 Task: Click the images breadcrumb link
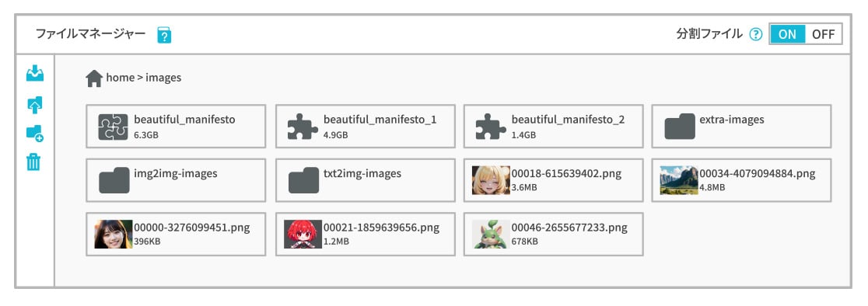click(x=163, y=78)
